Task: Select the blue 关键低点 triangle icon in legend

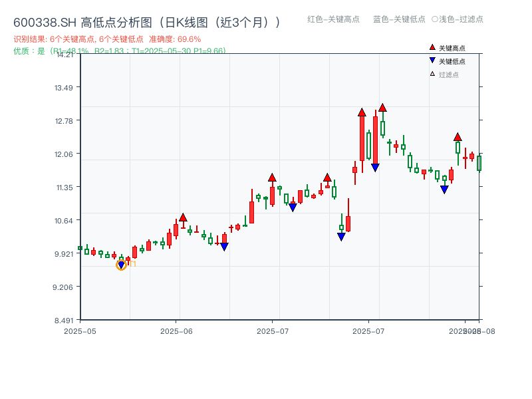Action: click(431, 61)
